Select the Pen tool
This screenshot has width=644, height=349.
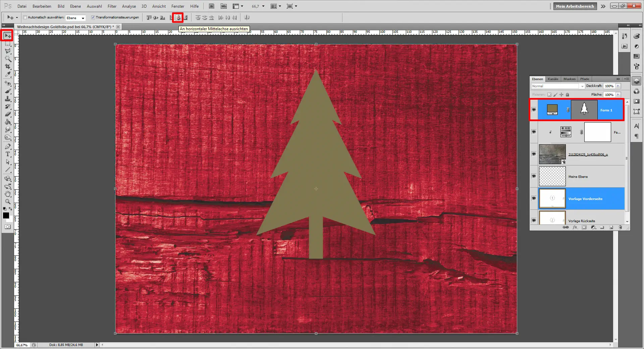[x=7, y=146]
